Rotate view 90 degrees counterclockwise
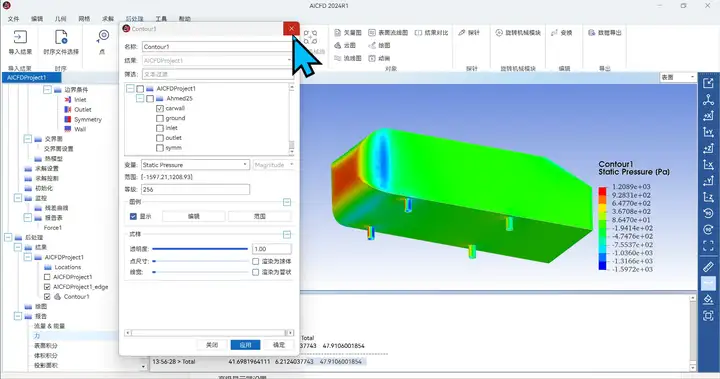 click(708, 213)
